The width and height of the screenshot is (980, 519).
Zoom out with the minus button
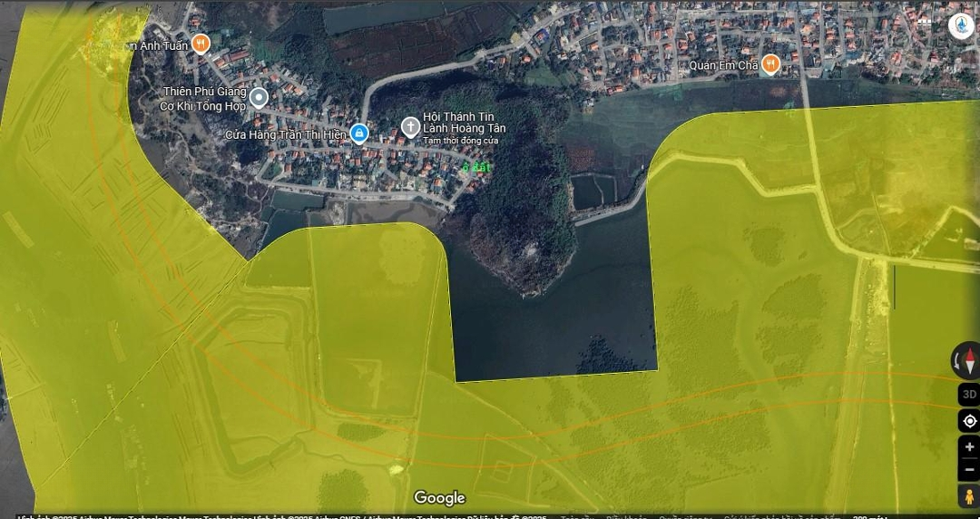click(x=969, y=470)
